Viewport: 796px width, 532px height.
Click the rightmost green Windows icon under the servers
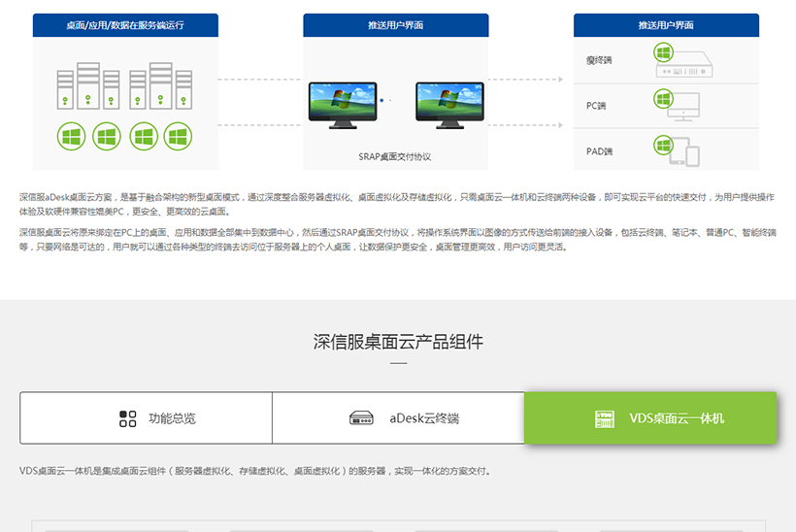point(177,137)
